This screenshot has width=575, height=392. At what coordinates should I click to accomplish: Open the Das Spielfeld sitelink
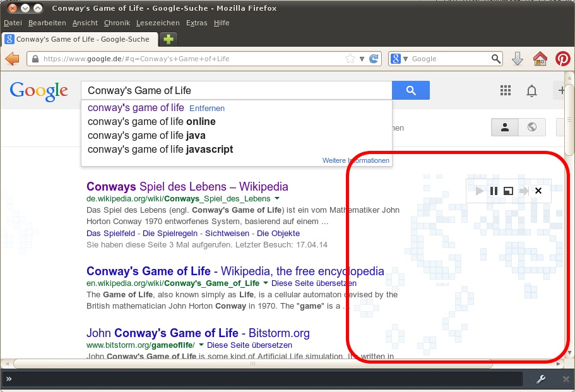110,233
